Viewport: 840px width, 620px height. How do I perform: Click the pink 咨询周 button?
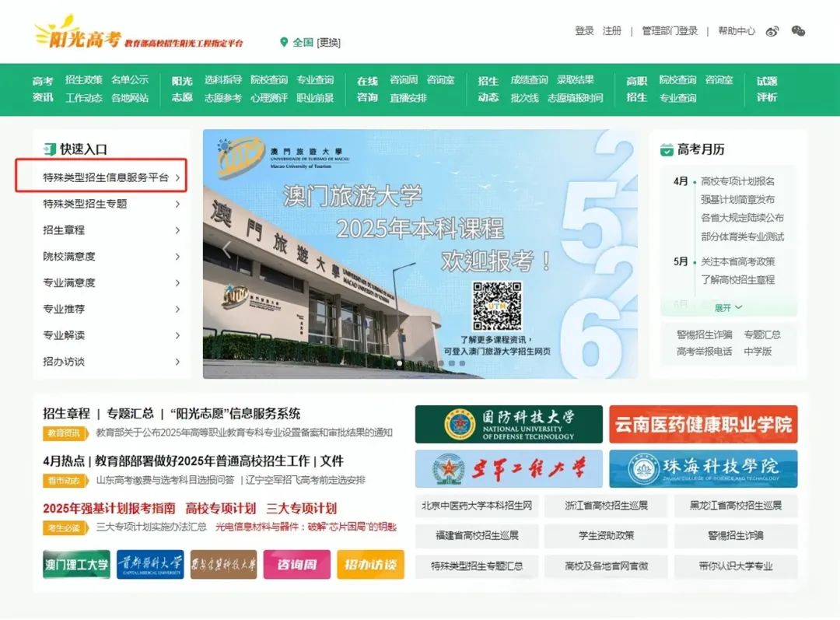point(297,564)
